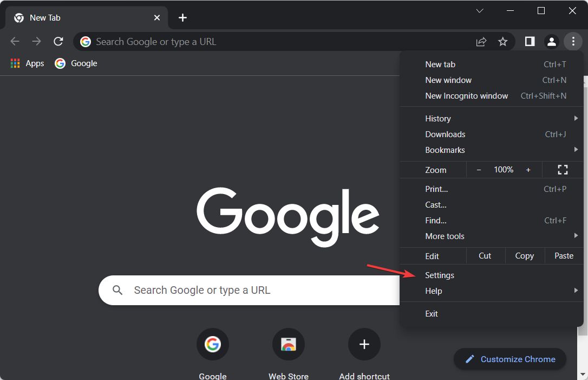588x380 pixels.
Task: Reload the current page
Action: [x=58, y=41]
